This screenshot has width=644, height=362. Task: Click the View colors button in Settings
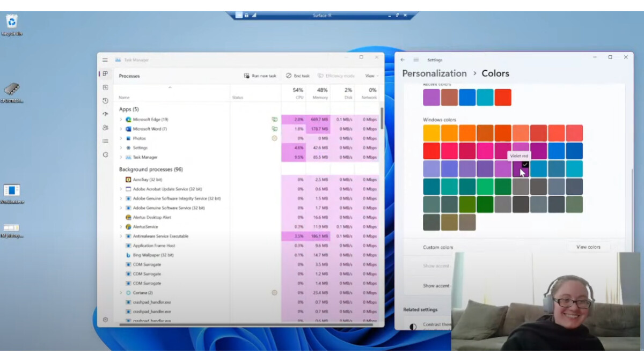588,247
